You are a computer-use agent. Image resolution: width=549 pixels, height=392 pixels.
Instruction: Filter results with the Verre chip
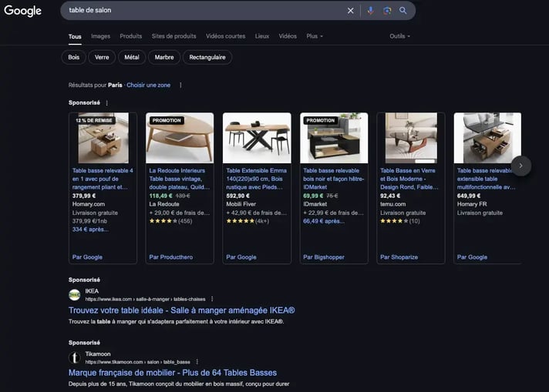102,57
